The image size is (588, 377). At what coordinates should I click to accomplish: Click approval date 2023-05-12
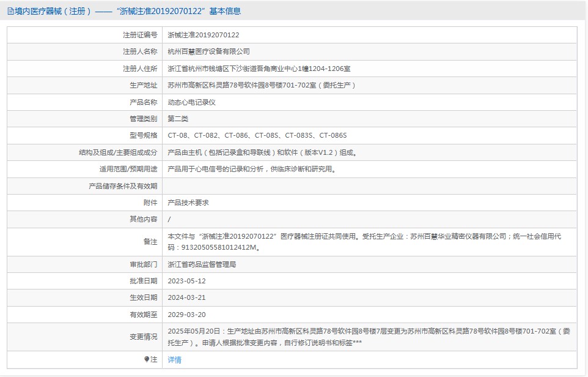186,281
